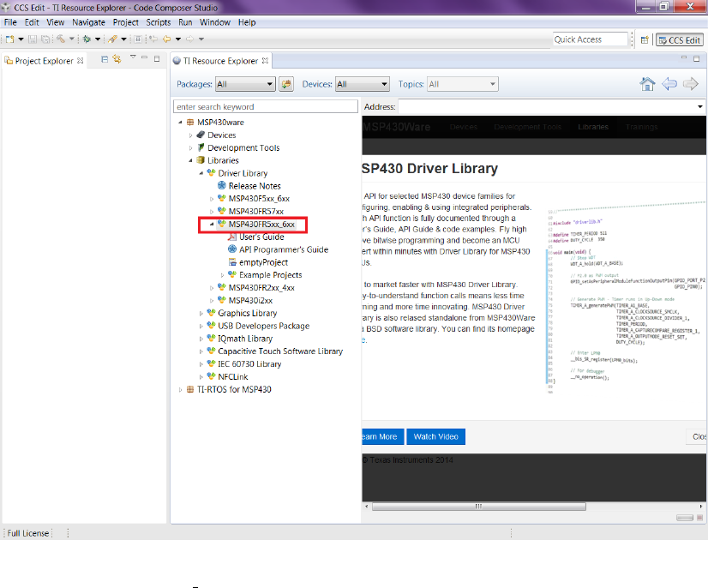
Task: Open Debug dropdown arrow in toolbar
Action: [98, 39]
